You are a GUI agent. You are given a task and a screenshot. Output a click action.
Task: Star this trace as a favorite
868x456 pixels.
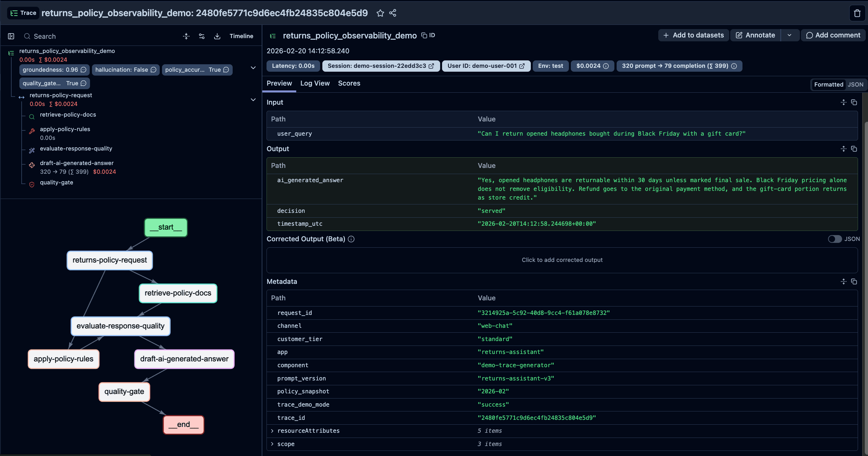click(x=380, y=13)
